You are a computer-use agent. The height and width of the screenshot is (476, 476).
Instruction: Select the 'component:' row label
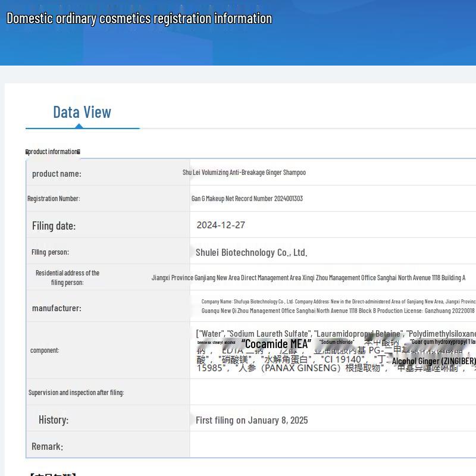[x=45, y=350]
